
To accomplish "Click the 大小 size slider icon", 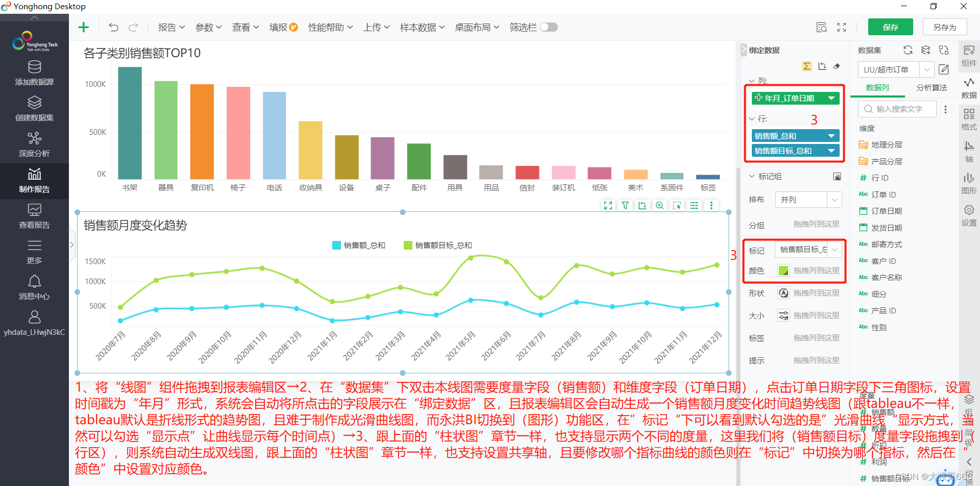I will click(x=783, y=315).
